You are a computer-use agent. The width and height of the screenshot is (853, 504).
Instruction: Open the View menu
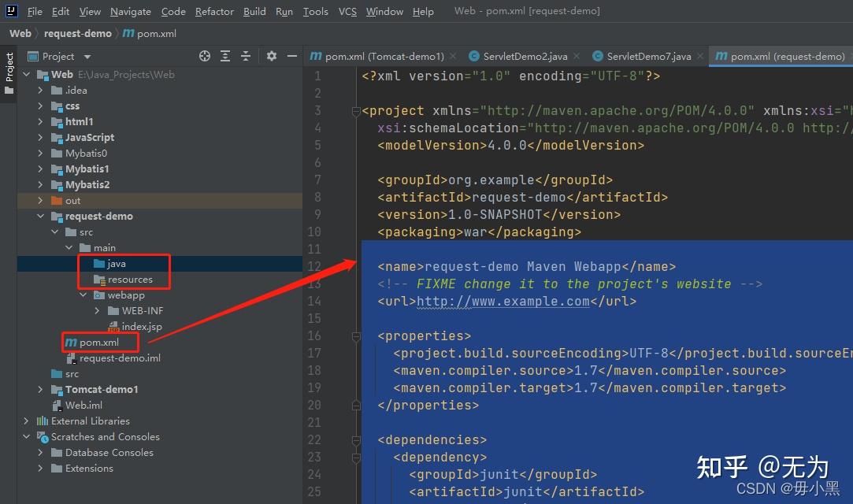(90, 11)
